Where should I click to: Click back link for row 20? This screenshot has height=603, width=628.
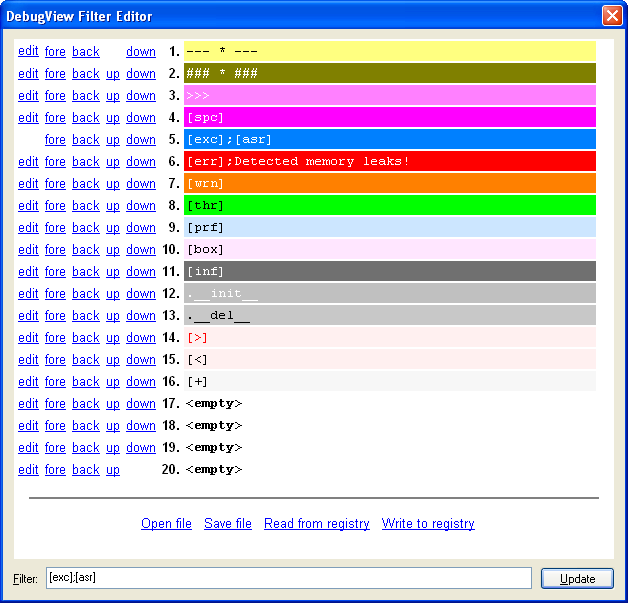point(86,470)
